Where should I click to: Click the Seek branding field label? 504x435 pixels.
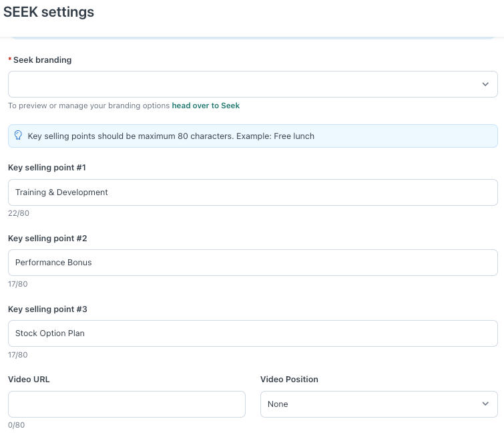[42, 60]
